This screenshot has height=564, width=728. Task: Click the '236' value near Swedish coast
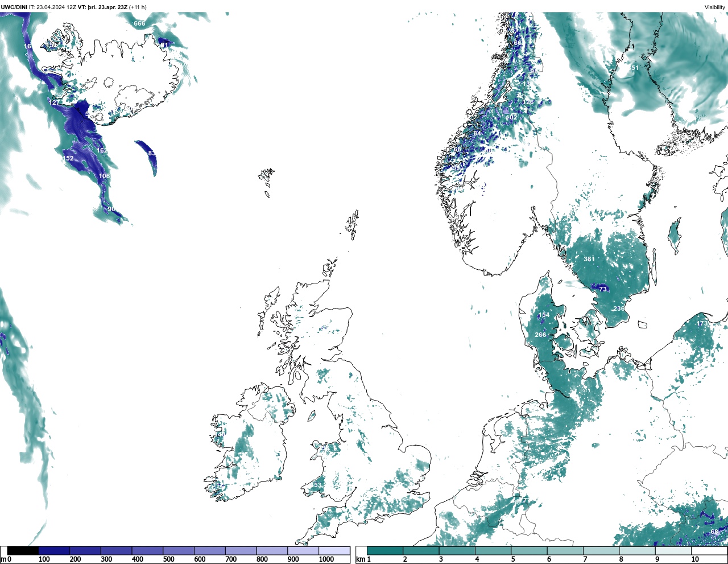619,308
